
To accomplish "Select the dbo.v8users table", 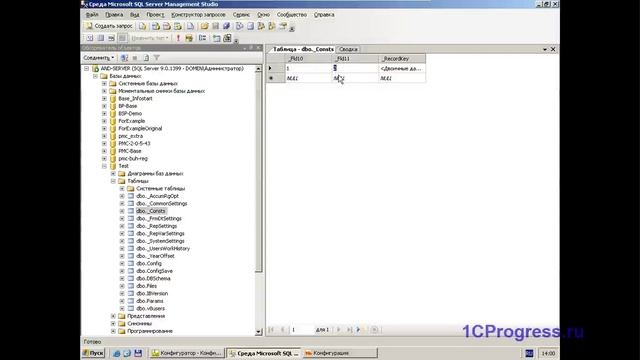I will 151,309.
